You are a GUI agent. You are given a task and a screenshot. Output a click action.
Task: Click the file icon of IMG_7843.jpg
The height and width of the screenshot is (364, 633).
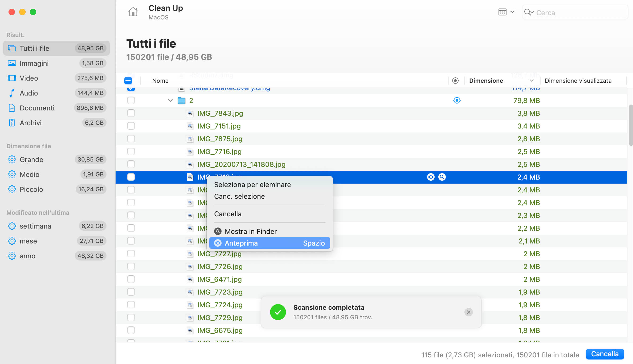(x=190, y=113)
